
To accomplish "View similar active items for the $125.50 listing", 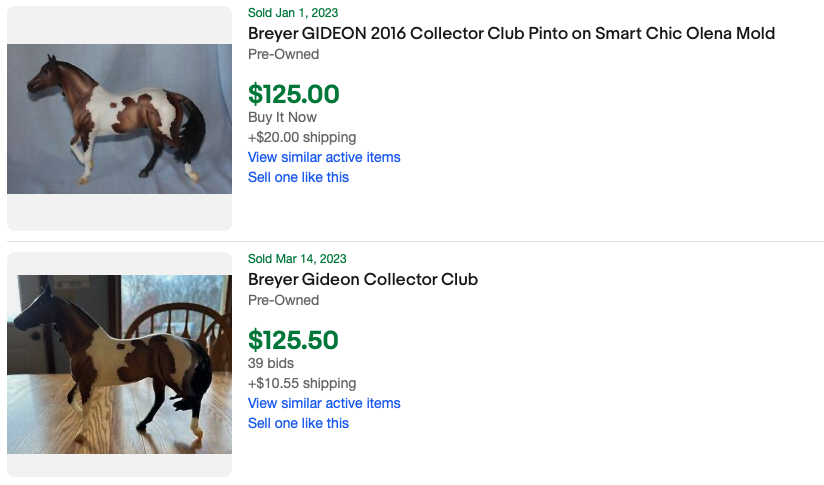I will click(x=324, y=403).
